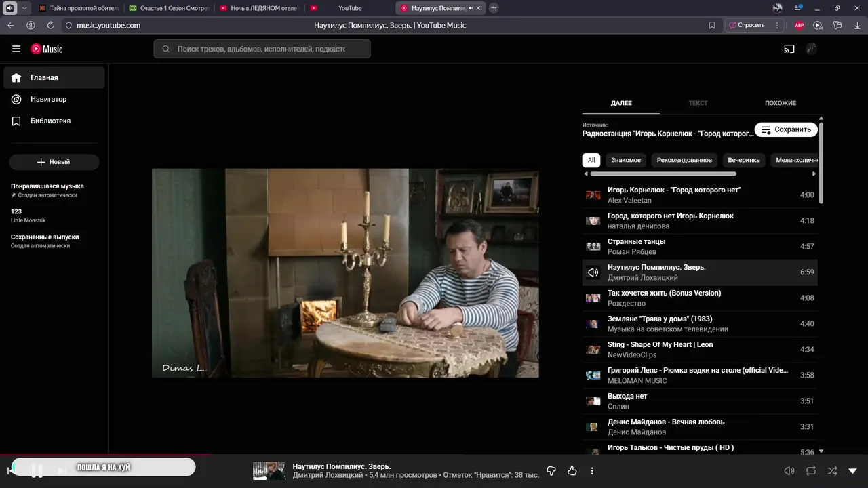The width and height of the screenshot is (868, 488).
Task: Play Так хочется жить (Bonus Version)
Action: 700,298
